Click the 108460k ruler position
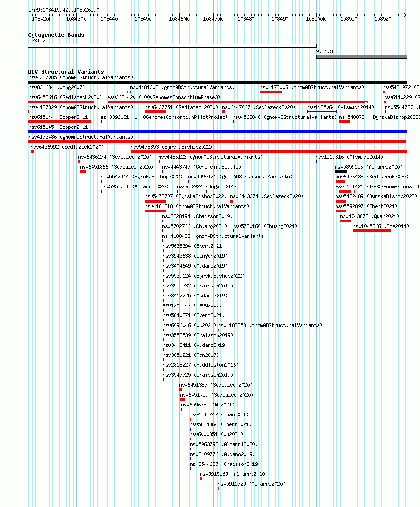420x507 pixels. [x=179, y=19]
